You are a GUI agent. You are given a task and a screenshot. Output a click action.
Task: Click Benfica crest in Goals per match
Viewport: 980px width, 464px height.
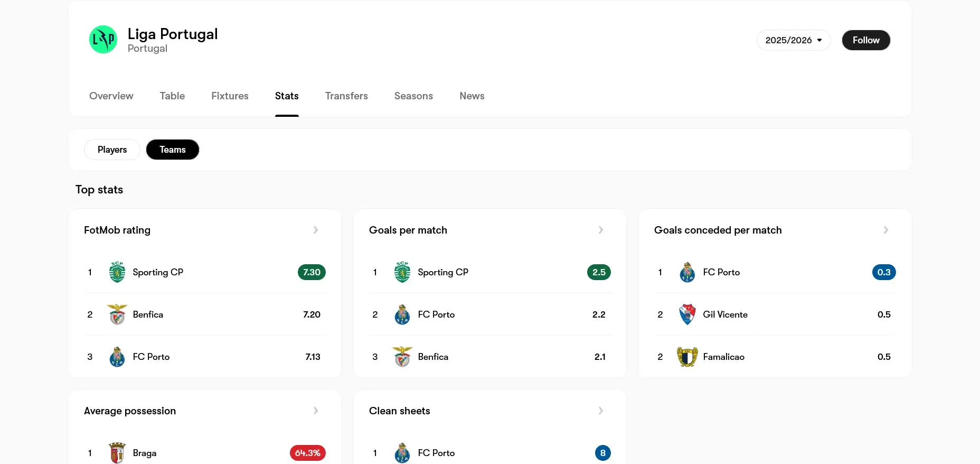coord(402,357)
